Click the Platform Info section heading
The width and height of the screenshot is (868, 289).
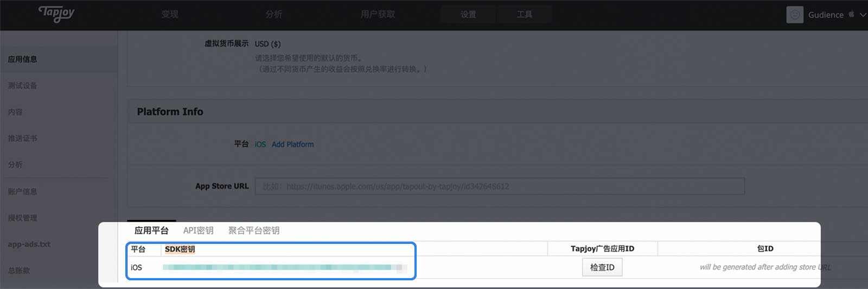(170, 111)
